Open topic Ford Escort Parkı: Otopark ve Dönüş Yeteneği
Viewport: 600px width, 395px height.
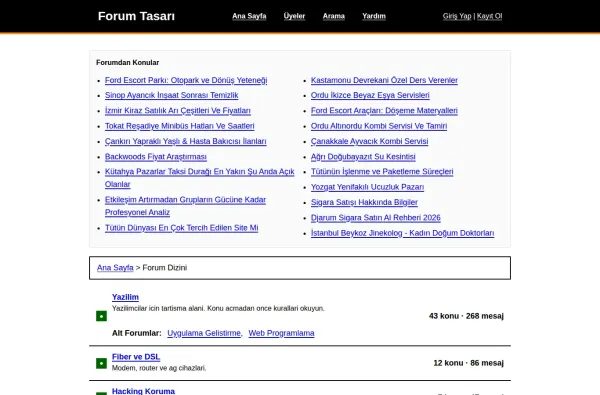point(186,80)
